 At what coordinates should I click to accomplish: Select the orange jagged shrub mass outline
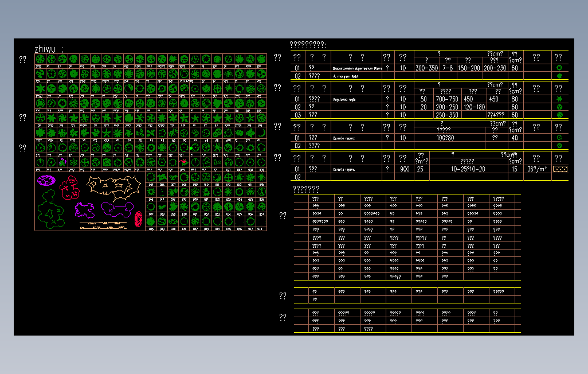coord(113,189)
